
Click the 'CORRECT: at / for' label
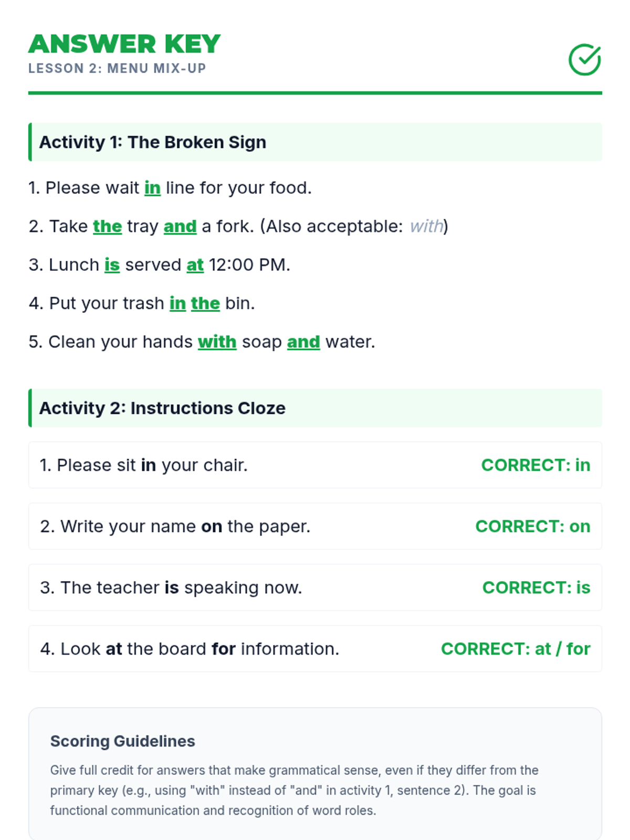[515, 649]
